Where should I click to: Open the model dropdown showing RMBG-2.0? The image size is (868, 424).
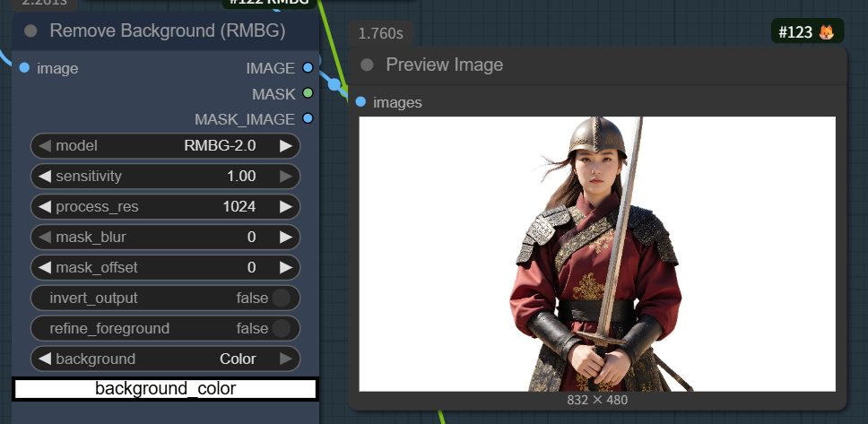click(x=165, y=145)
